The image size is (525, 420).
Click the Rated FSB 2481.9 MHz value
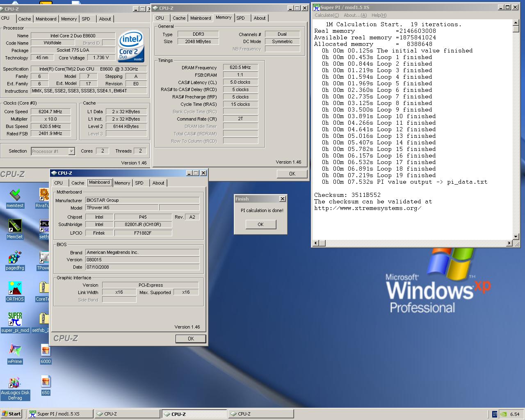click(51, 134)
